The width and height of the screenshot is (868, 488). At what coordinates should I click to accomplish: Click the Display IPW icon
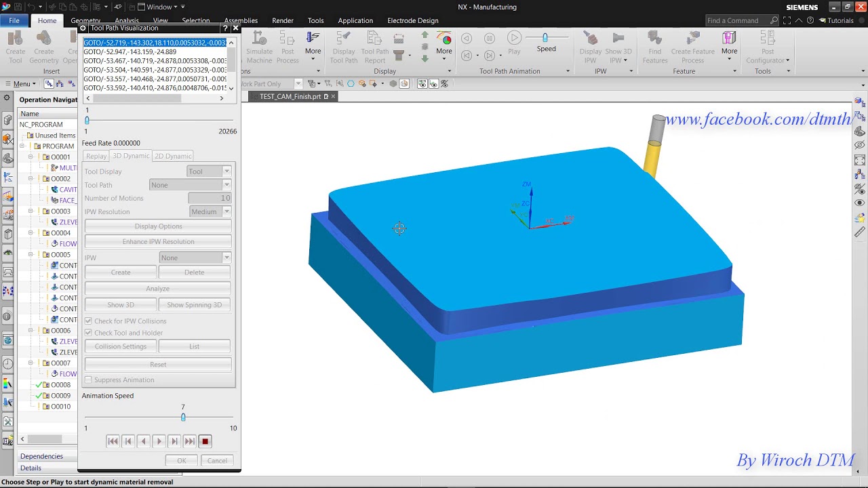coord(591,38)
